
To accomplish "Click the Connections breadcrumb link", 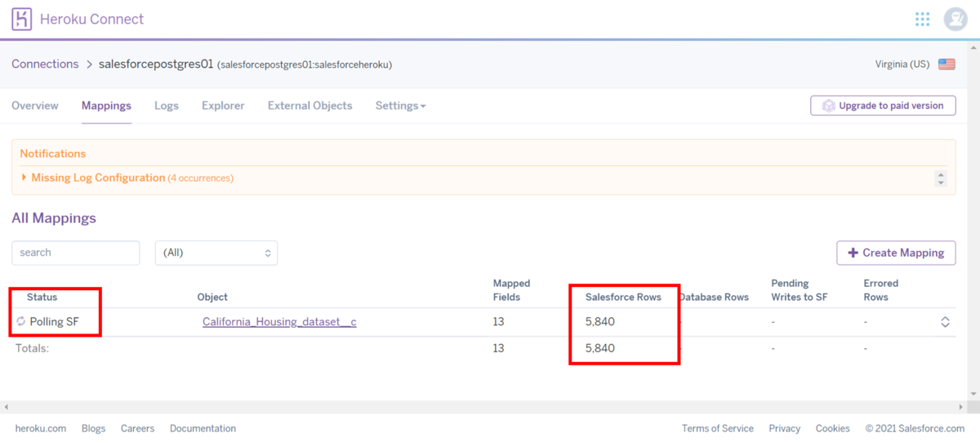I will (x=45, y=64).
